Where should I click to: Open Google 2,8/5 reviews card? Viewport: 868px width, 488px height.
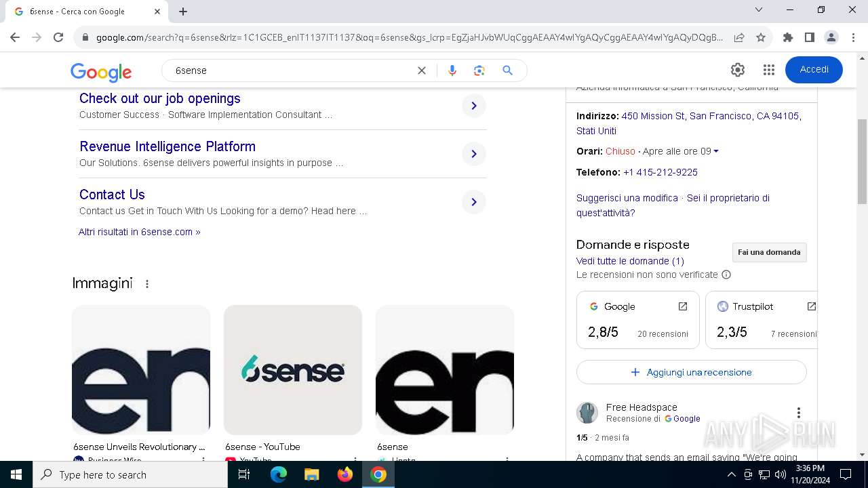pos(638,320)
